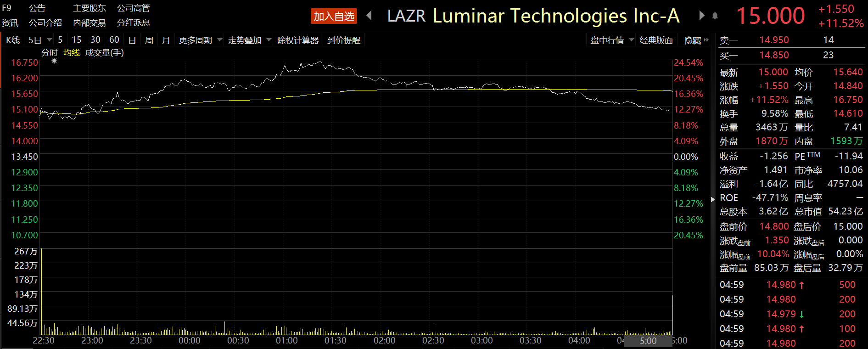The width and height of the screenshot is (868, 349).
Task: Open the 公告 announcements menu
Action: 37,8
